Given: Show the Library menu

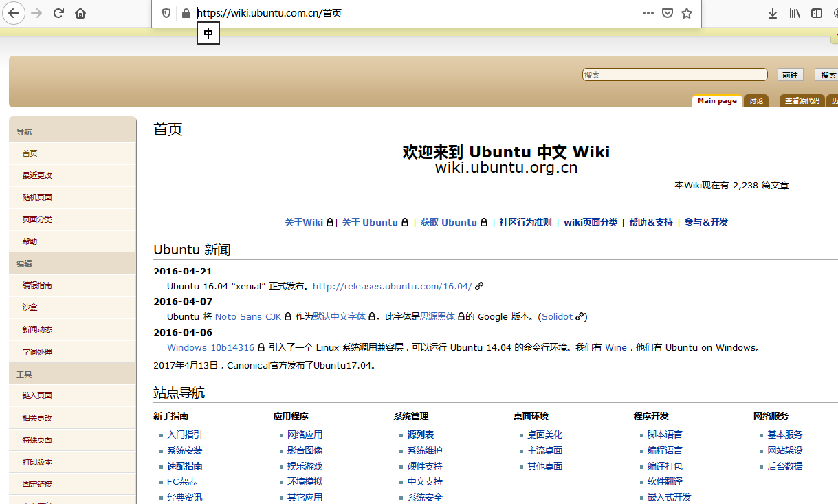Looking at the screenshot, I should (795, 13).
